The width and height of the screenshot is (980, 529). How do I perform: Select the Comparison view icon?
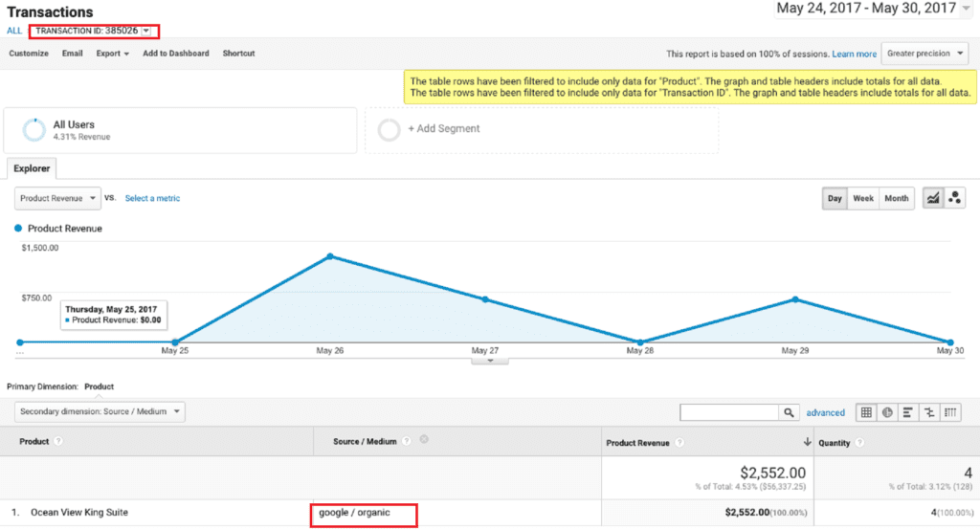pyautogui.click(x=929, y=412)
